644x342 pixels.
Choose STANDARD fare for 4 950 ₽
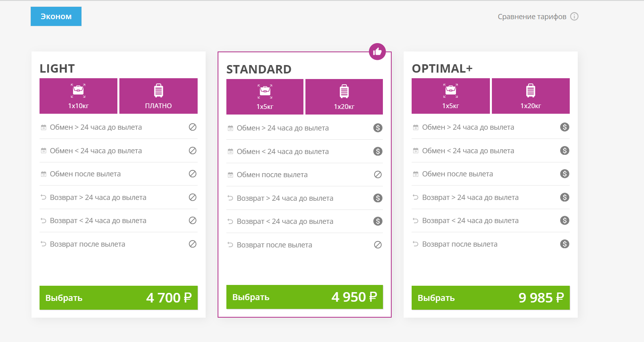pyautogui.click(x=304, y=297)
